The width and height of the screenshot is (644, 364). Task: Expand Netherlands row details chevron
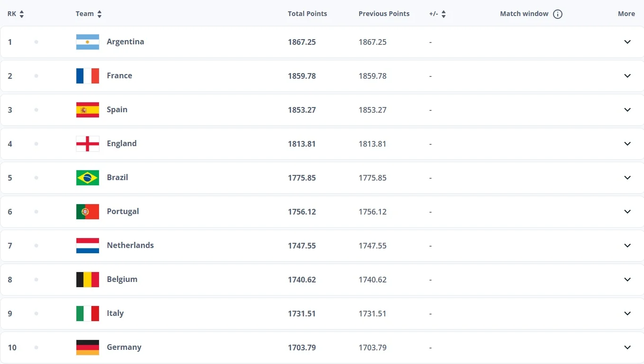[x=627, y=246]
